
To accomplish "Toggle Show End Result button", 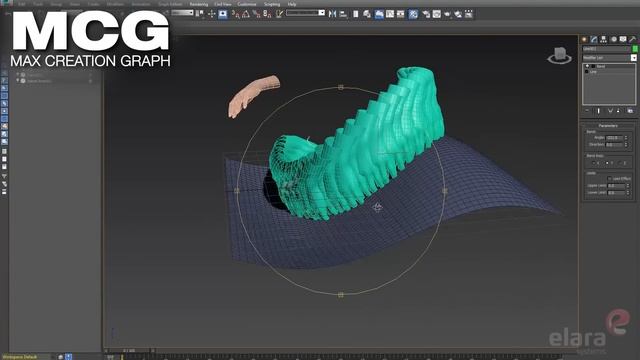I will [599, 111].
